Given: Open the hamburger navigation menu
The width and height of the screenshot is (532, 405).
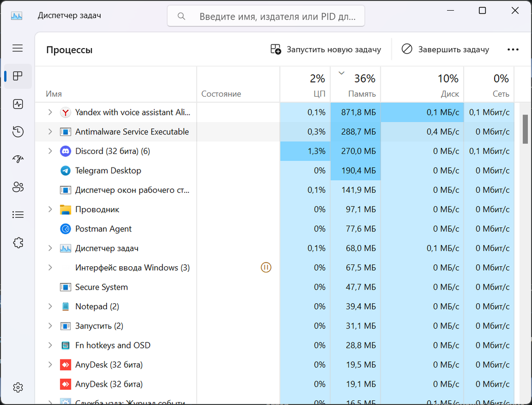Looking at the screenshot, I should point(18,48).
